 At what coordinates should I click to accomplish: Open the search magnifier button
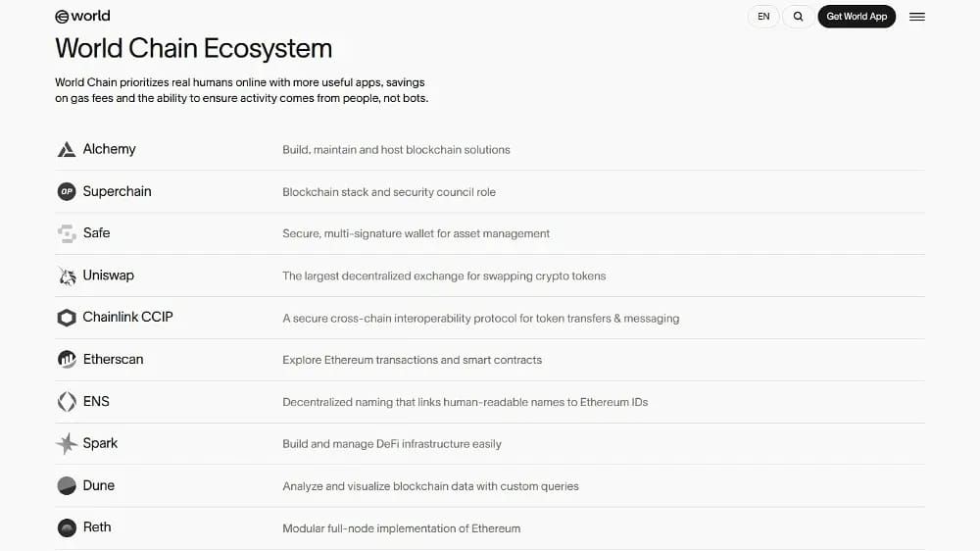[798, 17]
